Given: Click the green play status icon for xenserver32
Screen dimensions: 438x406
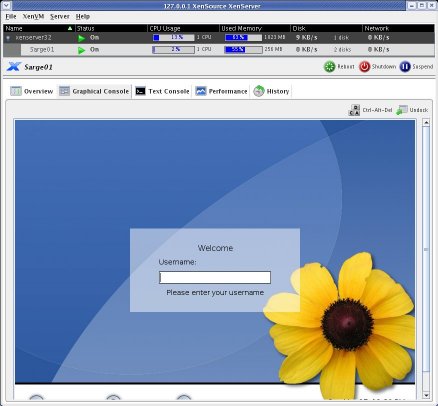Looking at the screenshot, I should 81,38.
